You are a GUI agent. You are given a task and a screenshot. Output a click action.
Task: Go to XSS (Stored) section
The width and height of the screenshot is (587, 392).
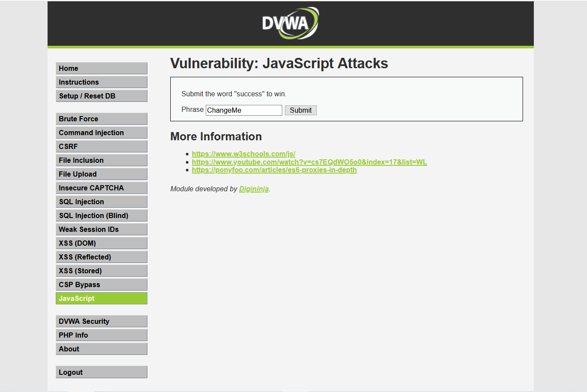click(x=101, y=271)
